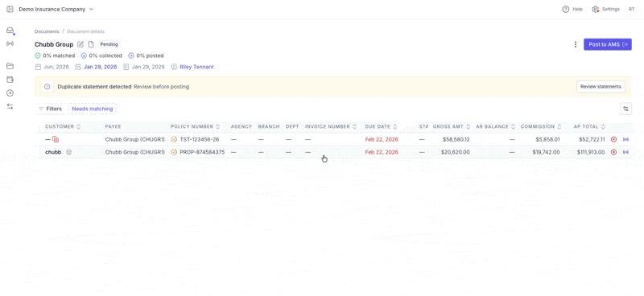
Task: Click the orange status icon beside PROP-874584375
Action: 174,152
